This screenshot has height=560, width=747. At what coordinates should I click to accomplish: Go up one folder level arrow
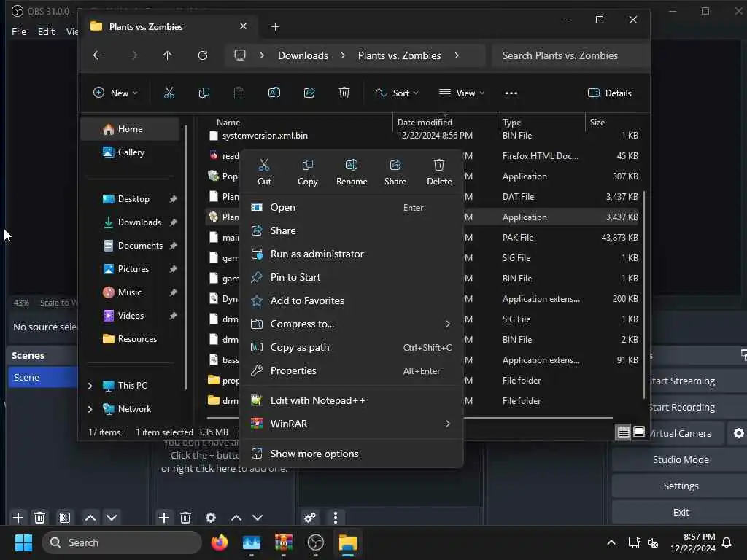pyautogui.click(x=167, y=55)
